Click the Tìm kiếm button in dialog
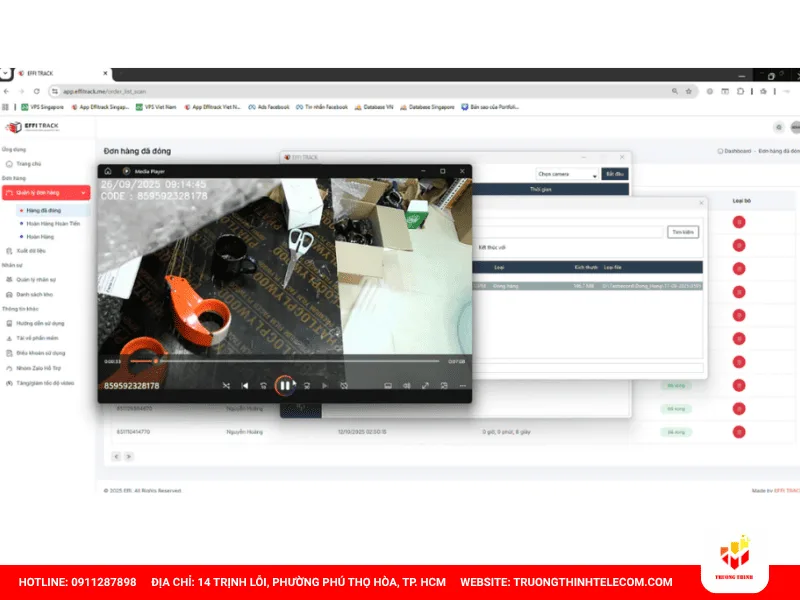 point(683,232)
